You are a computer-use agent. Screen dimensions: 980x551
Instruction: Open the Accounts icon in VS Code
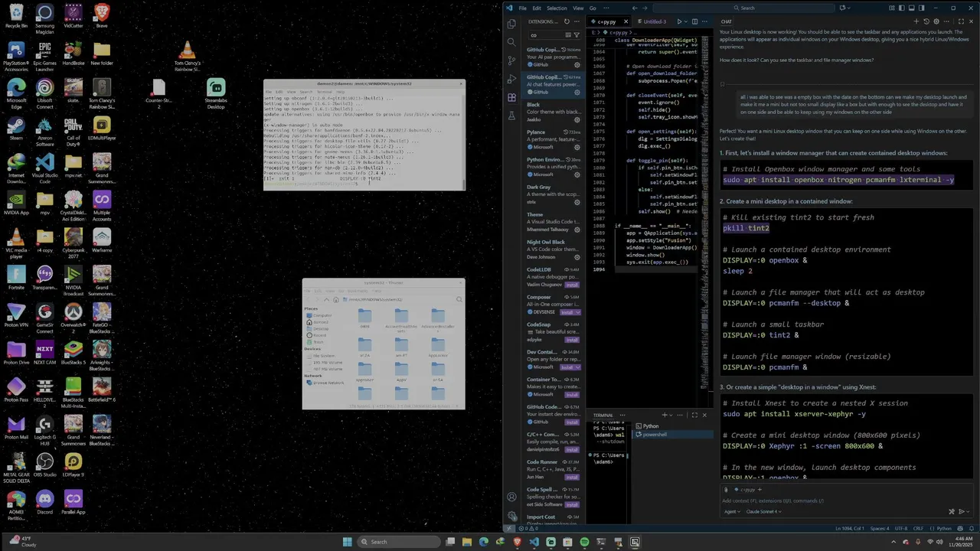tap(511, 497)
